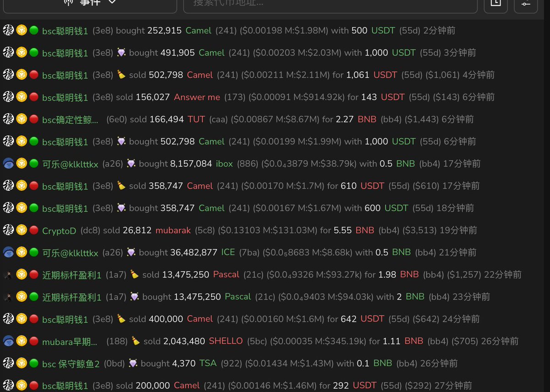Click the Answer me token label

pos(197,97)
